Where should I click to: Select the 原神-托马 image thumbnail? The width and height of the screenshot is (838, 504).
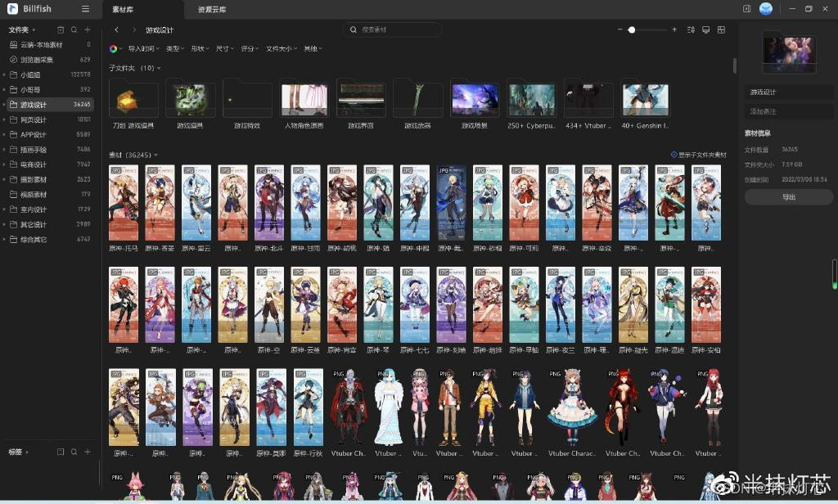tap(124, 203)
